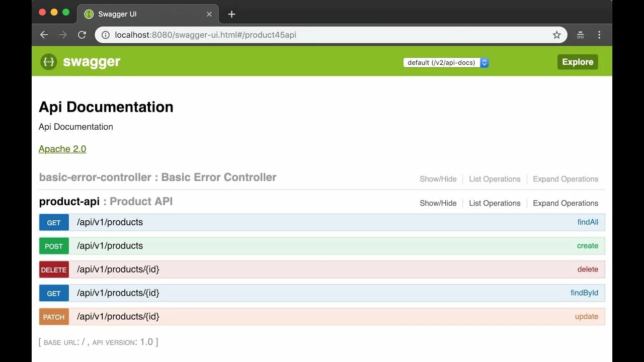Expand the POST /api/v1/products path

click(x=110, y=246)
